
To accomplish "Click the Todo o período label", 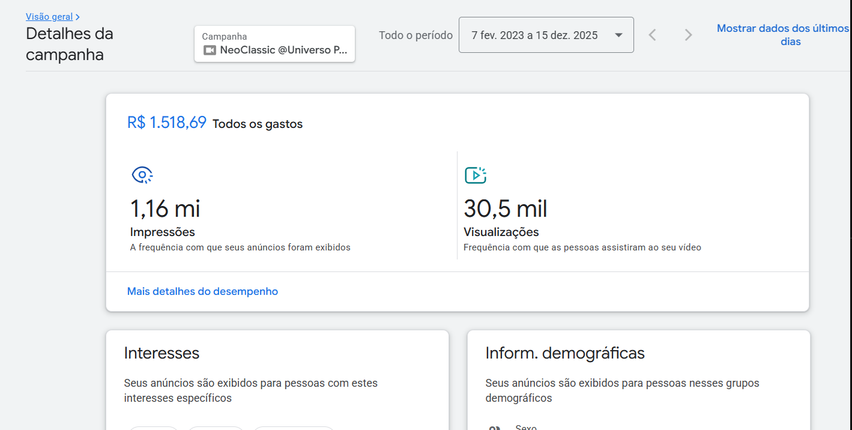I will coord(416,35).
